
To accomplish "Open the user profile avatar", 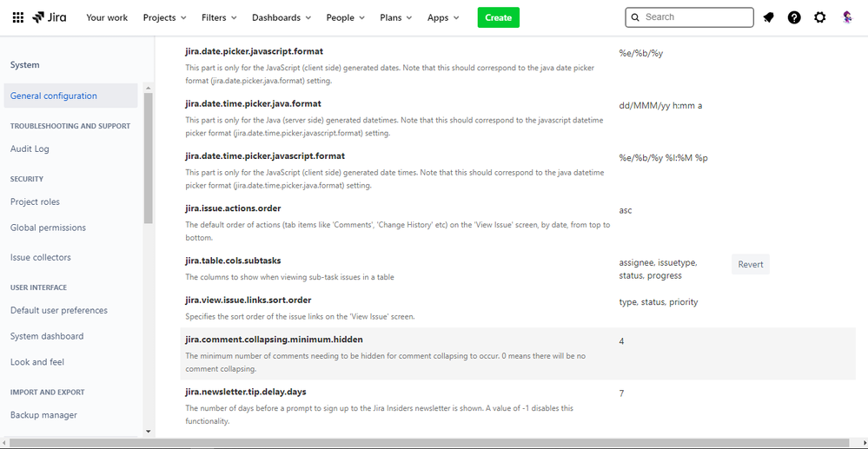I will point(847,17).
